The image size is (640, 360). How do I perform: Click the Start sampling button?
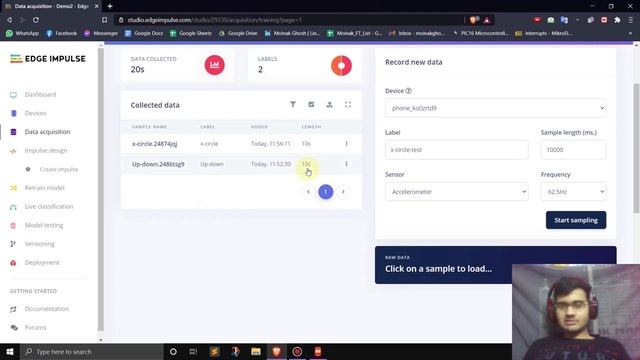coord(576,220)
